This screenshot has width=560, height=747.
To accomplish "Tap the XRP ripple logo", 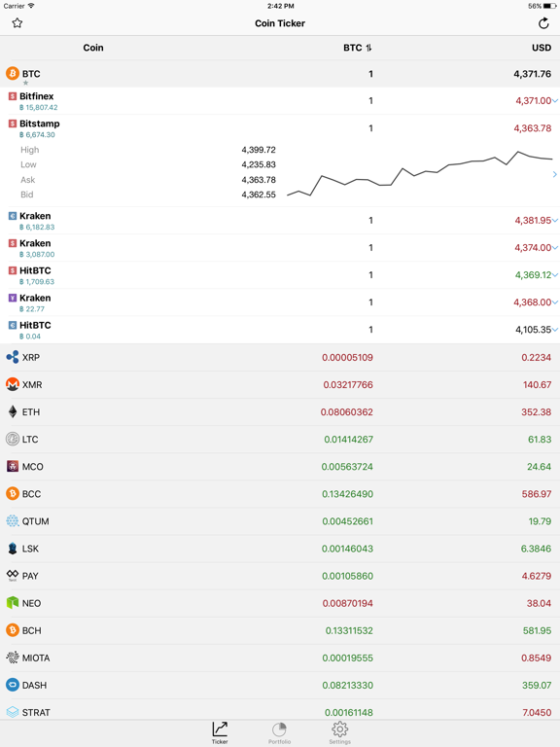I will [13, 357].
